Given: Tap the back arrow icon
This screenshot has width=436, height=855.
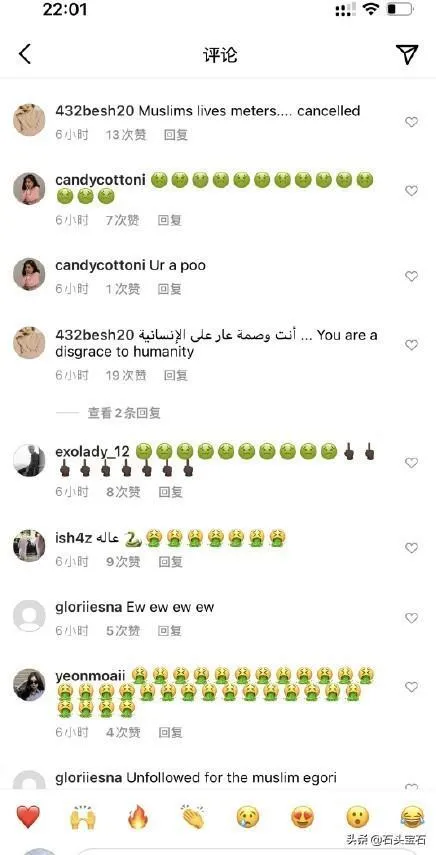Looking at the screenshot, I should click(x=25, y=55).
